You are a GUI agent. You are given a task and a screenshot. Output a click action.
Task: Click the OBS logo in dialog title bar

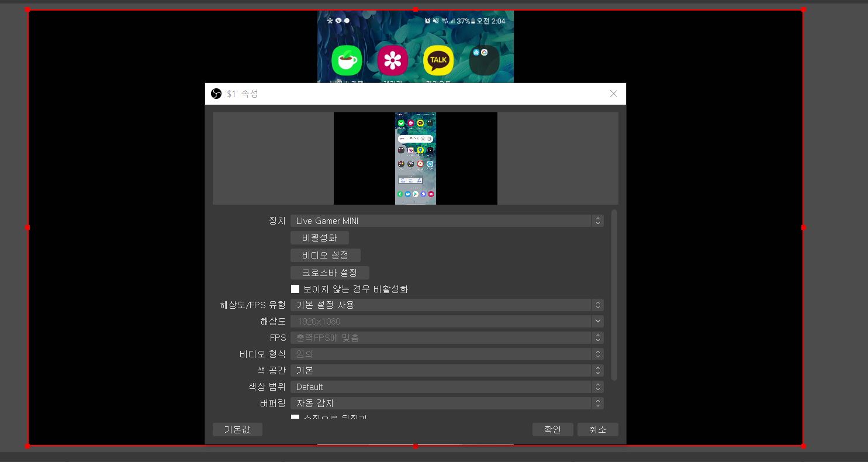(x=216, y=94)
